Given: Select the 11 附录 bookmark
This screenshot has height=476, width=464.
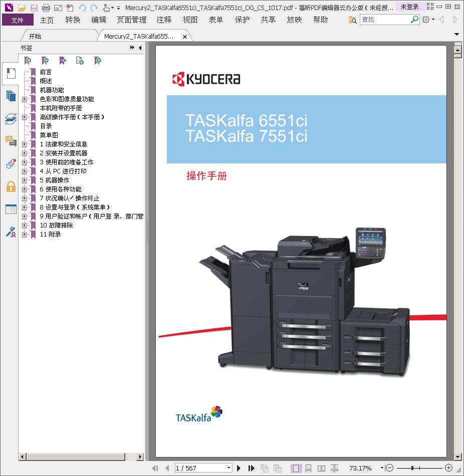Looking at the screenshot, I should coord(51,234).
